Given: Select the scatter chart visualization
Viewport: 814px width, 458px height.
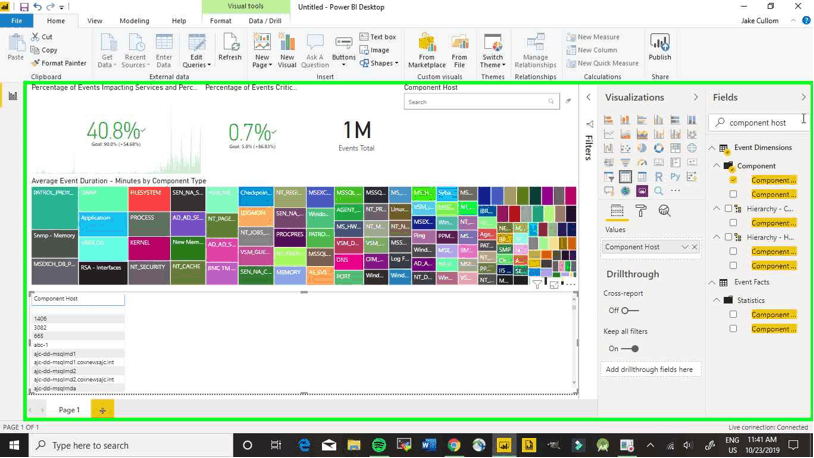Looking at the screenshot, I should click(x=625, y=149).
